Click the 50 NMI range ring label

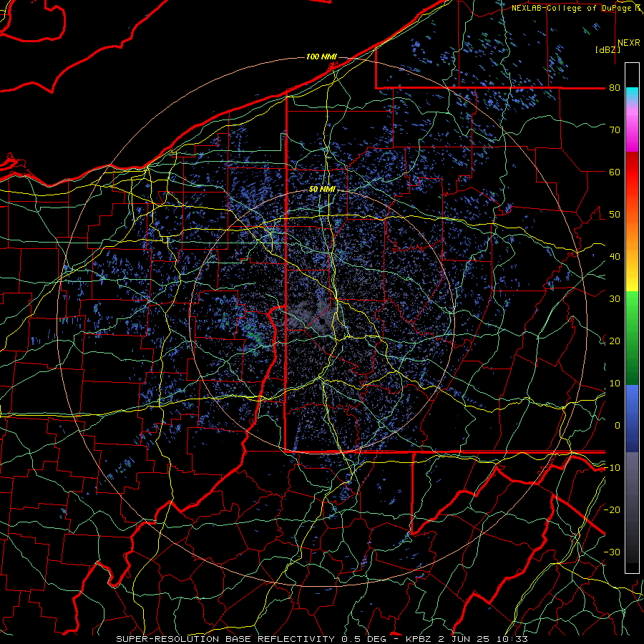click(x=322, y=189)
